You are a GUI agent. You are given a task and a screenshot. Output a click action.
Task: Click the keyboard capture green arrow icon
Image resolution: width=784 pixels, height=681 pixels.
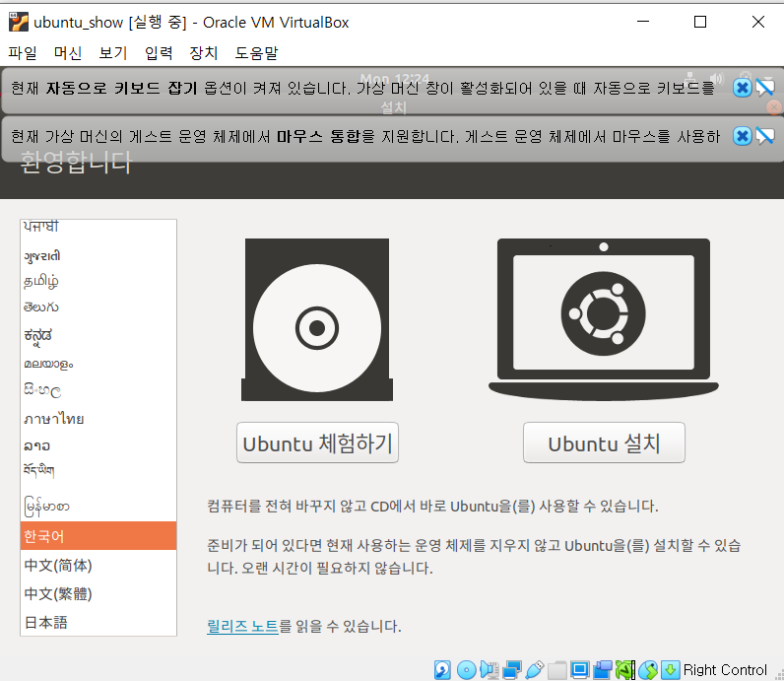[670, 669]
